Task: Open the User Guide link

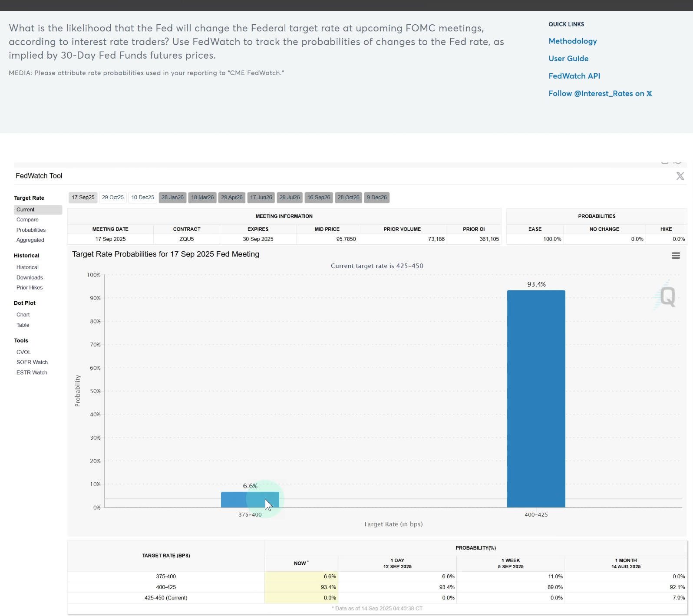Action: (x=568, y=59)
